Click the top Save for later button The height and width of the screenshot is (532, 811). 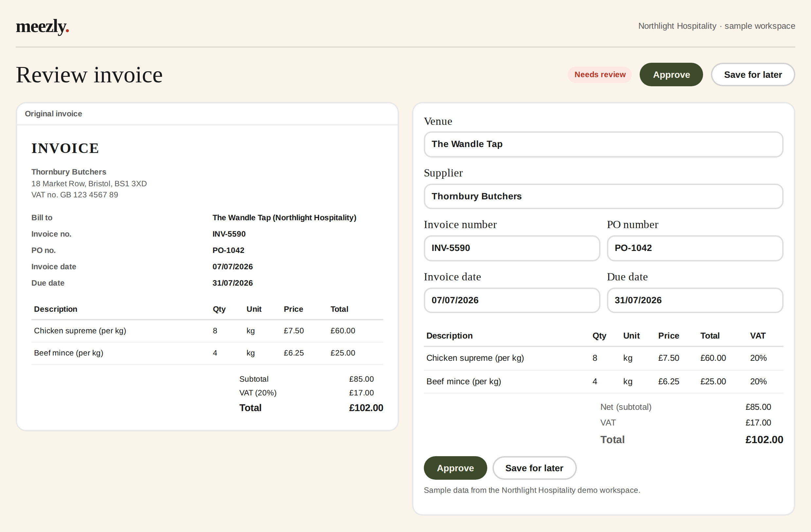pyautogui.click(x=753, y=75)
